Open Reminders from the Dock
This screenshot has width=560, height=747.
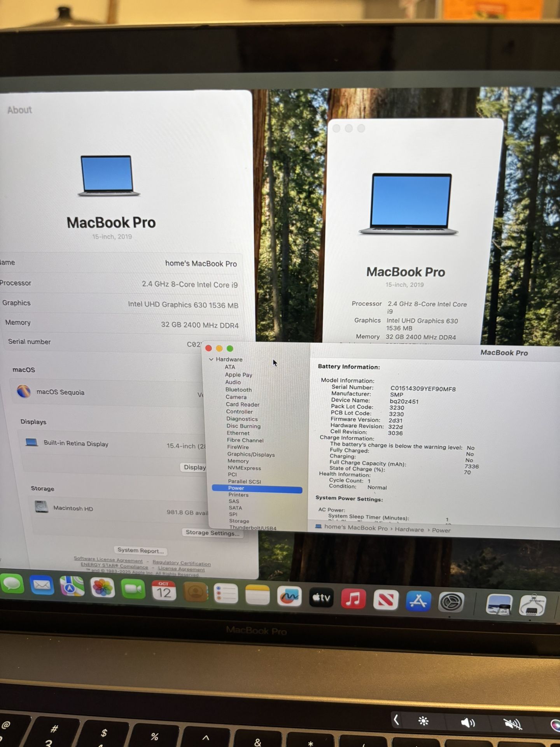pos(226,594)
